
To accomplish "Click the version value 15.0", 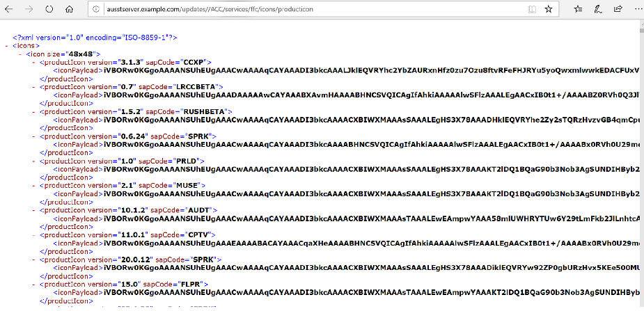I will 129,285.
